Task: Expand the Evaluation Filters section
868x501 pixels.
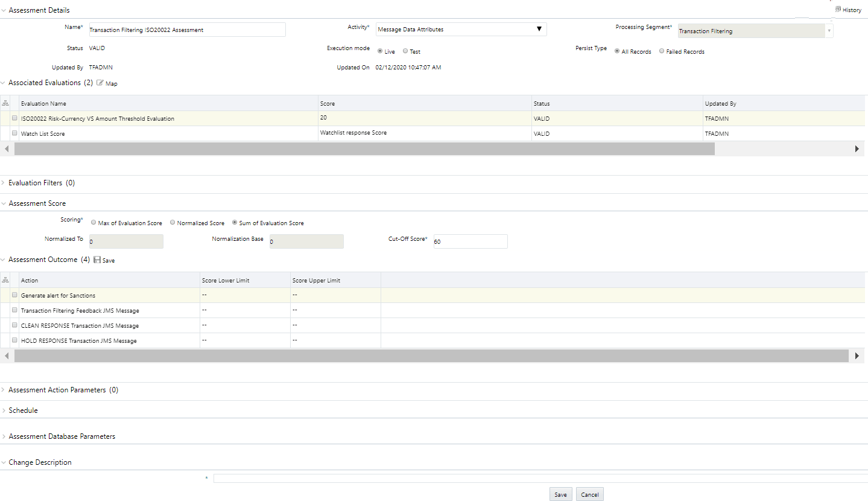Action: point(4,183)
